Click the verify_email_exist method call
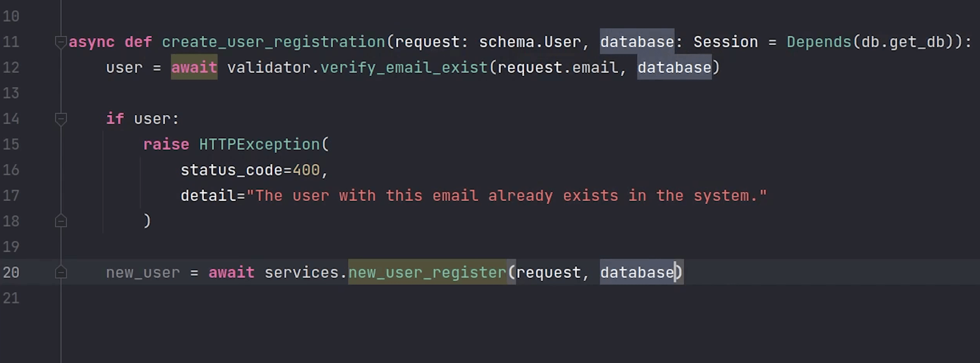Viewport: 980px width, 363px height. pyautogui.click(x=404, y=68)
